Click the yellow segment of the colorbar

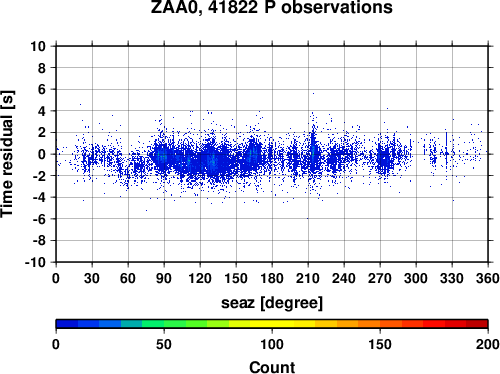point(272,324)
